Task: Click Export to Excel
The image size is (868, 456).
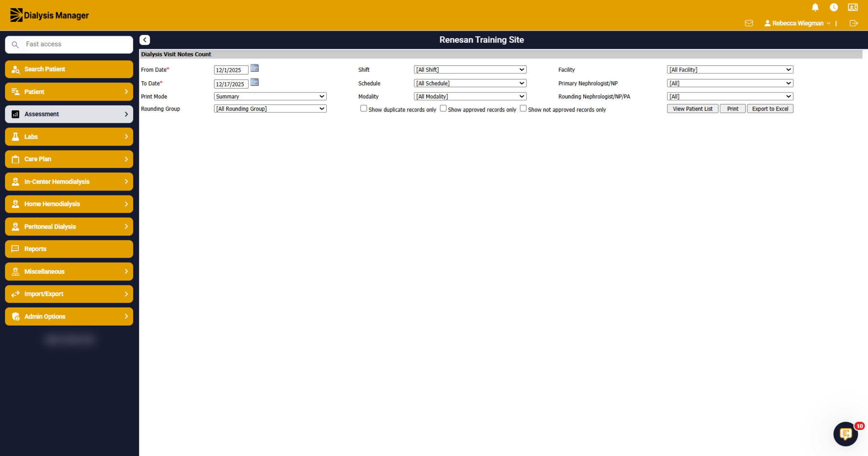Action: pos(770,109)
